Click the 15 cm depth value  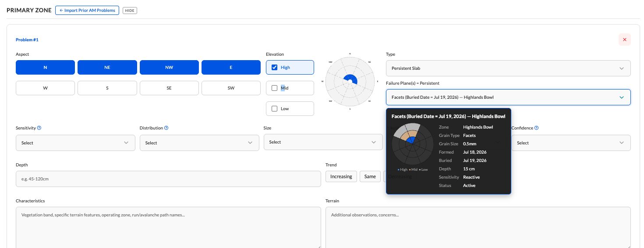(469, 169)
